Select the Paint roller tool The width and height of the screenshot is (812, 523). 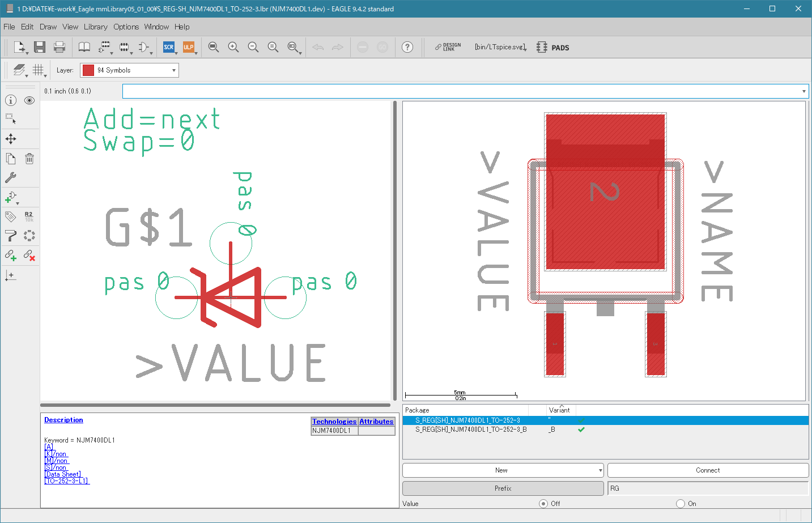click(x=11, y=236)
